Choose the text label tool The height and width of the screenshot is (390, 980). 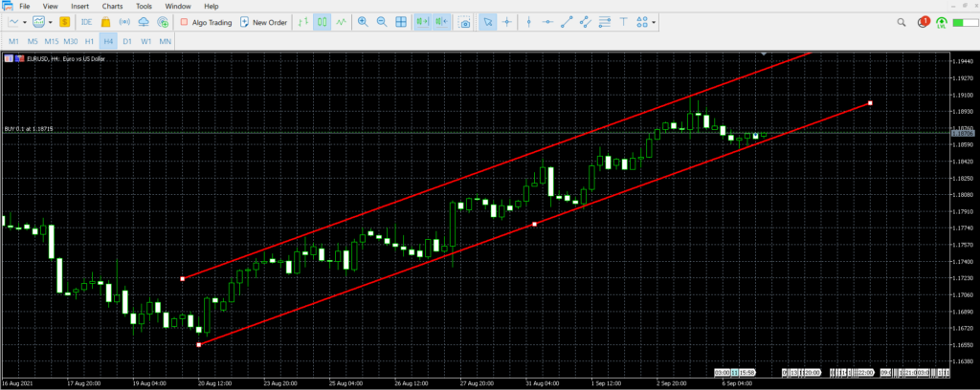[624, 22]
